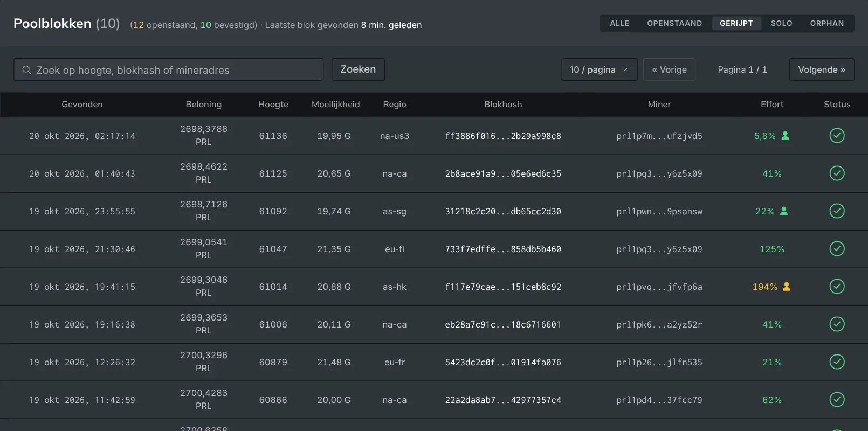Click the confirmed icon for block 61014
Viewport: 868px width, 431px height.
click(837, 287)
